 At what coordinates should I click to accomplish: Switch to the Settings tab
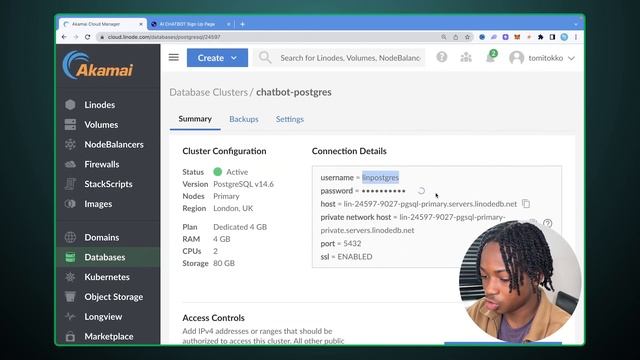click(x=290, y=119)
